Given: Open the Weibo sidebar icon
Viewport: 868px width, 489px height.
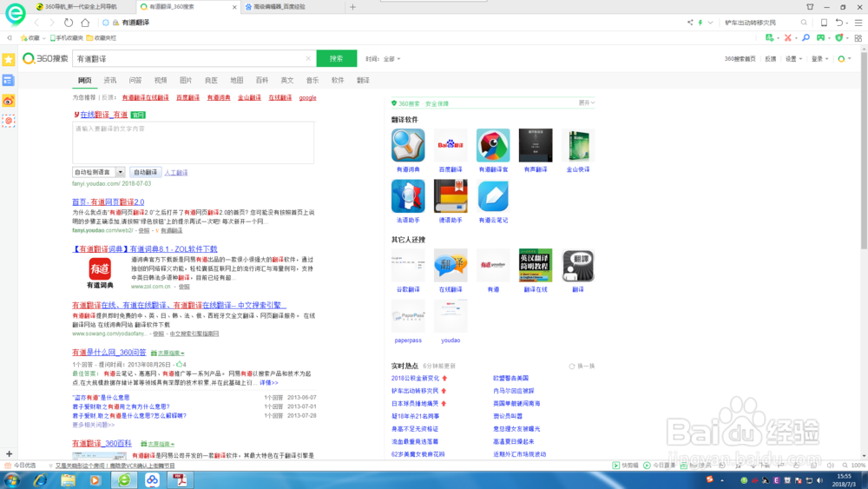Looking at the screenshot, I should pos(9,101).
